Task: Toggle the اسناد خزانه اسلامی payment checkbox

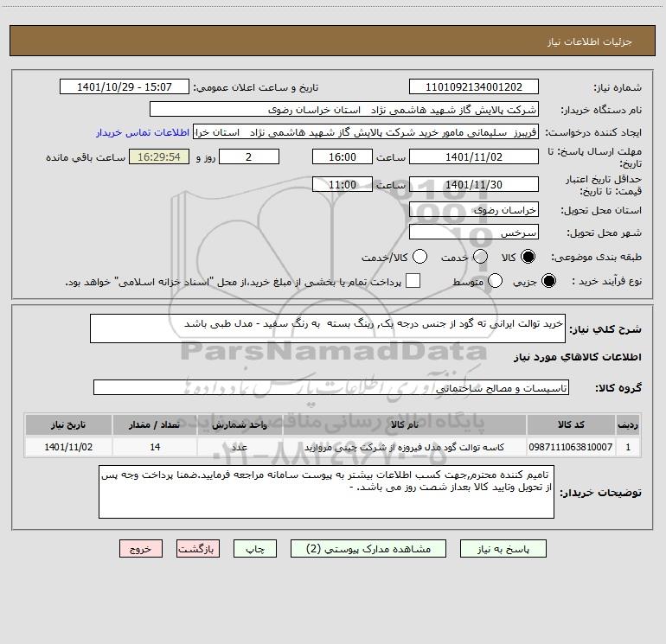Action: [x=413, y=281]
